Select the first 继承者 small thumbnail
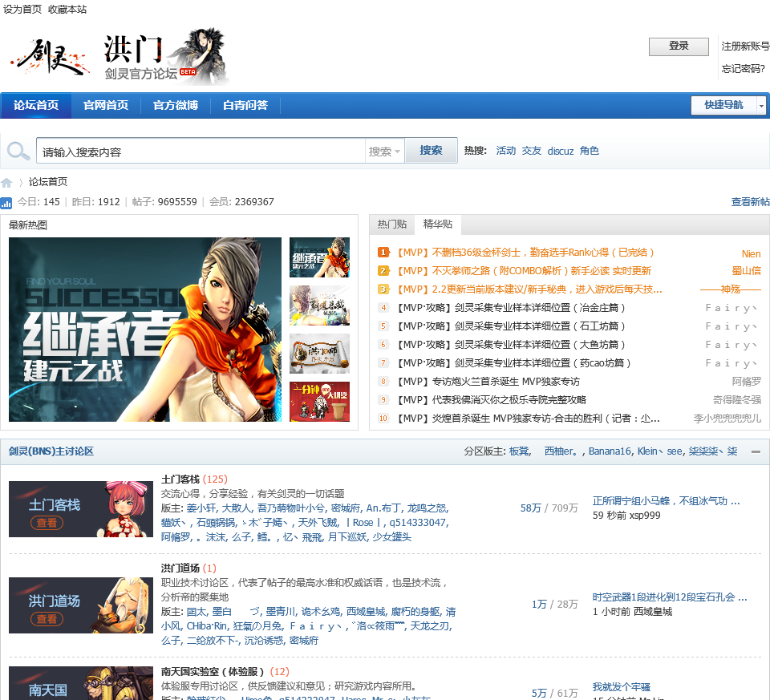Image resolution: width=770 pixels, height=700 pixels. pyautogui.click(x=319, y=257)
